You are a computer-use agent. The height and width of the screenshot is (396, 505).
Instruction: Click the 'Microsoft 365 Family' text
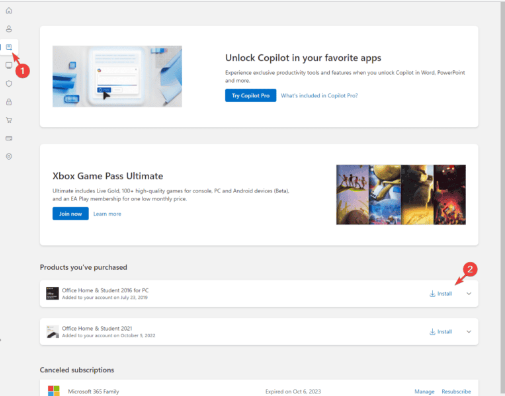pyautogui.click(x=93, y=391)
